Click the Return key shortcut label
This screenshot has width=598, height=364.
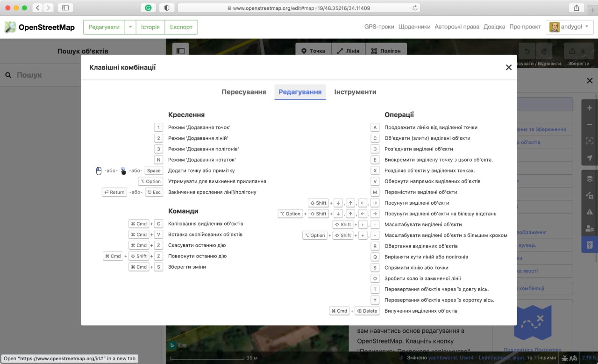point(114,192)
